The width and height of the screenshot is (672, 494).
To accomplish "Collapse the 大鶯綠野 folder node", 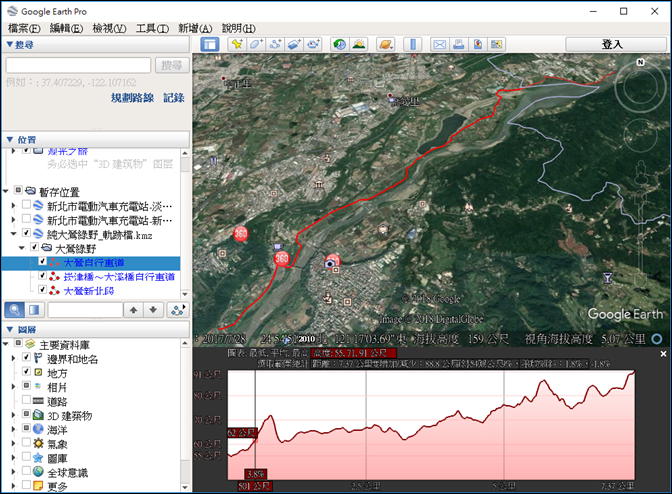I will [22, 248].
